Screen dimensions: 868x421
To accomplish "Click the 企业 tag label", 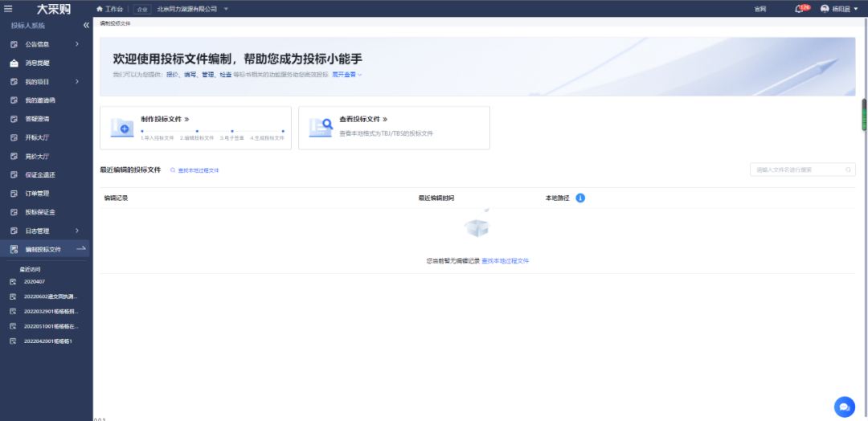I will pos(142,10).
